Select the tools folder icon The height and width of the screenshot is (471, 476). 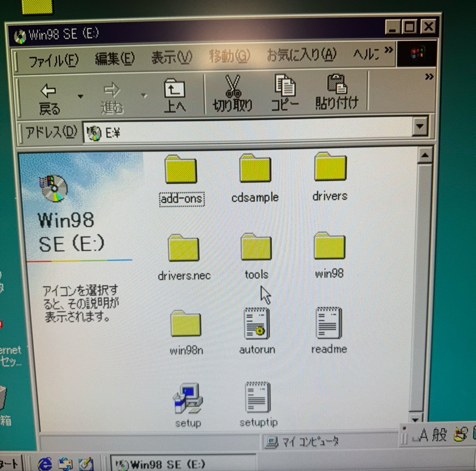coord(256,246)
